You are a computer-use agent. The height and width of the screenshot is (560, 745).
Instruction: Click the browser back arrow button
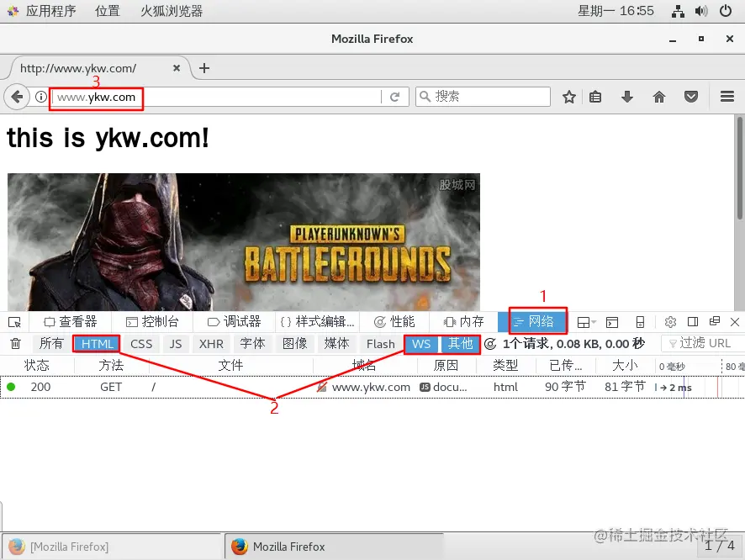(17, 97)
